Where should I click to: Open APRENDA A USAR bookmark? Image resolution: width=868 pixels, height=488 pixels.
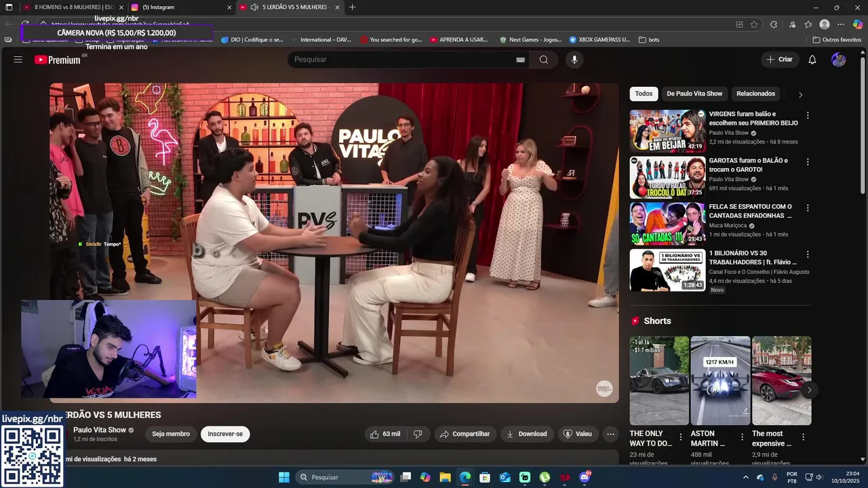coord(459,40)
